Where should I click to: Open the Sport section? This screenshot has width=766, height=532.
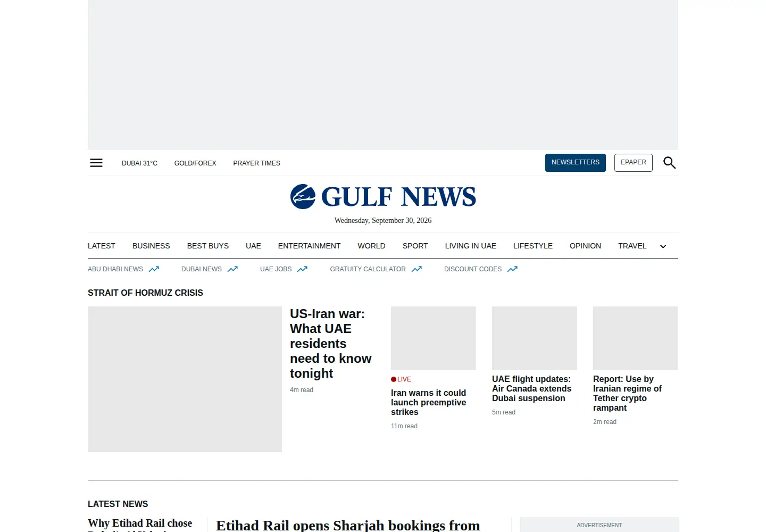point(415,246)
